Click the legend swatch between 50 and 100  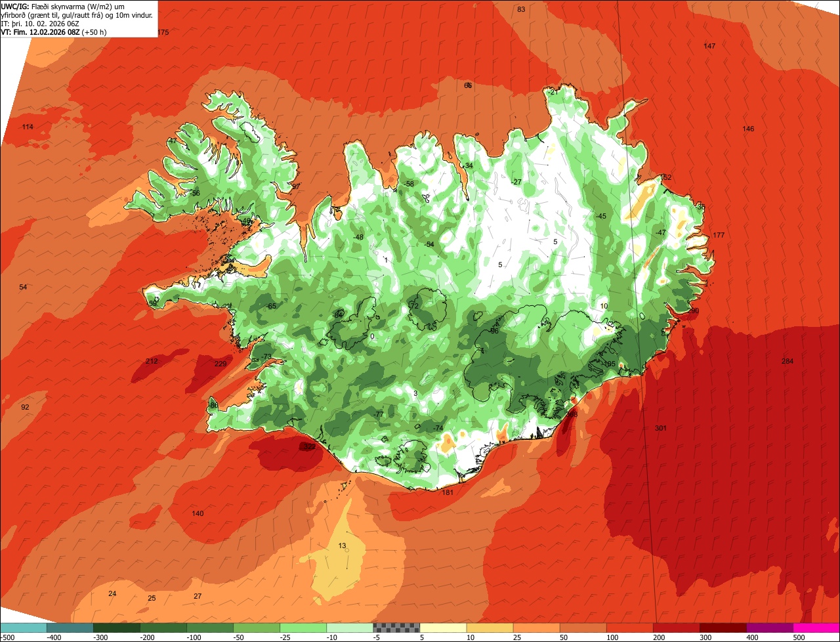click(x=583, y=628)
